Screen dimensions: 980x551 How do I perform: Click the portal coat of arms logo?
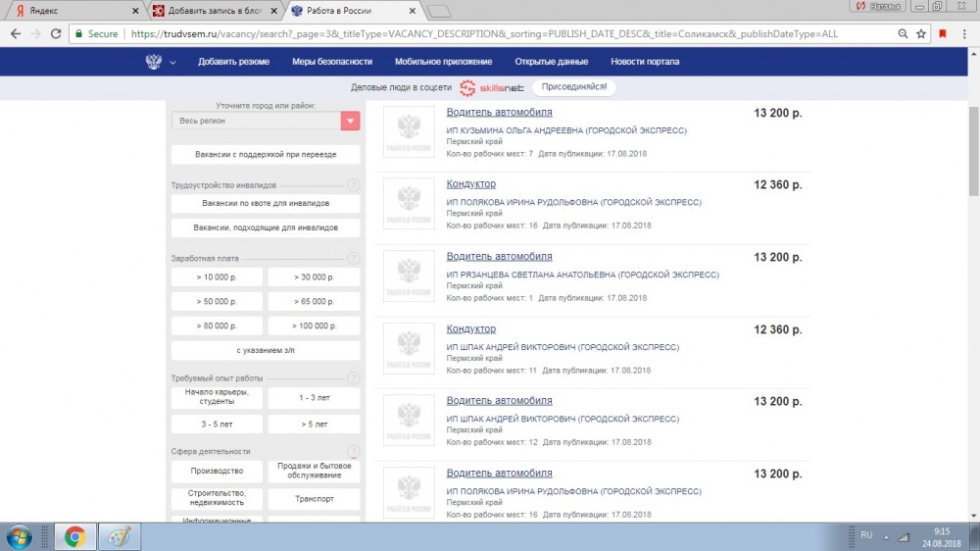pyautogui.click(x=154, y=62)
